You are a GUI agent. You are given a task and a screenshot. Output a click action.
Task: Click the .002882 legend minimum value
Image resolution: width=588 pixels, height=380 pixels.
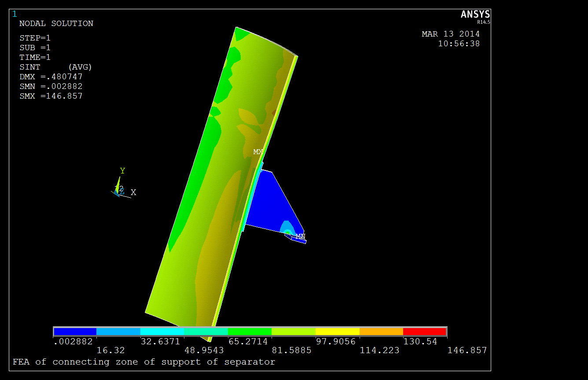pyautogui.click(x=73, y=342)
